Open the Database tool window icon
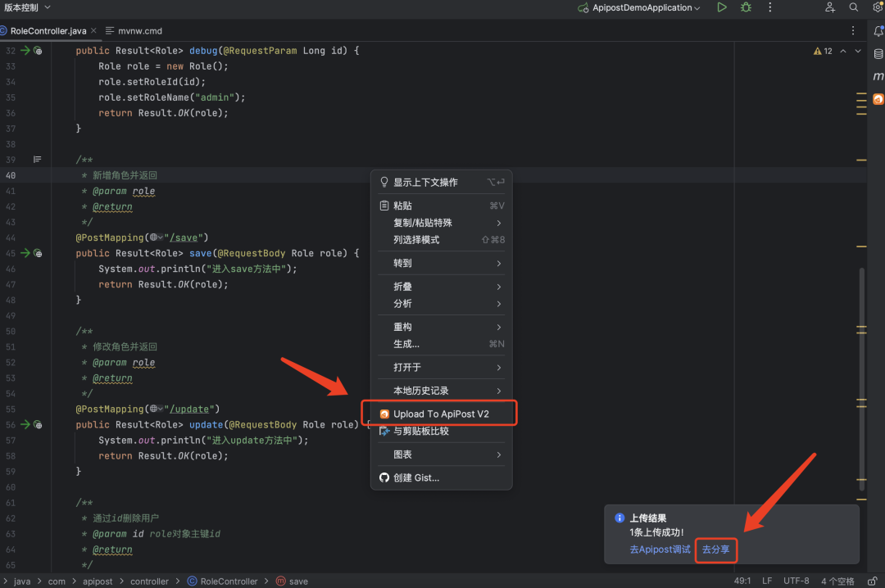885x588 pixels. click(x=878, y=54)
